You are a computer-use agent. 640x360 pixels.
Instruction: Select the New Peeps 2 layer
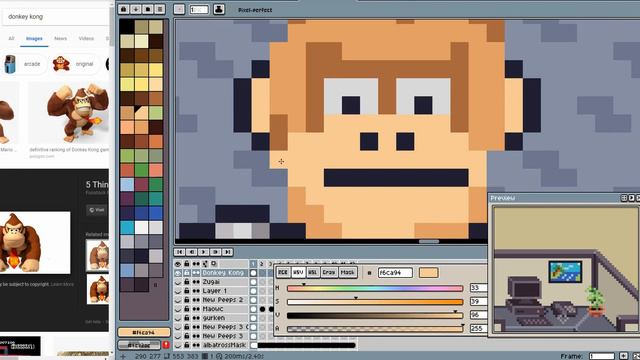click(224, 300)
